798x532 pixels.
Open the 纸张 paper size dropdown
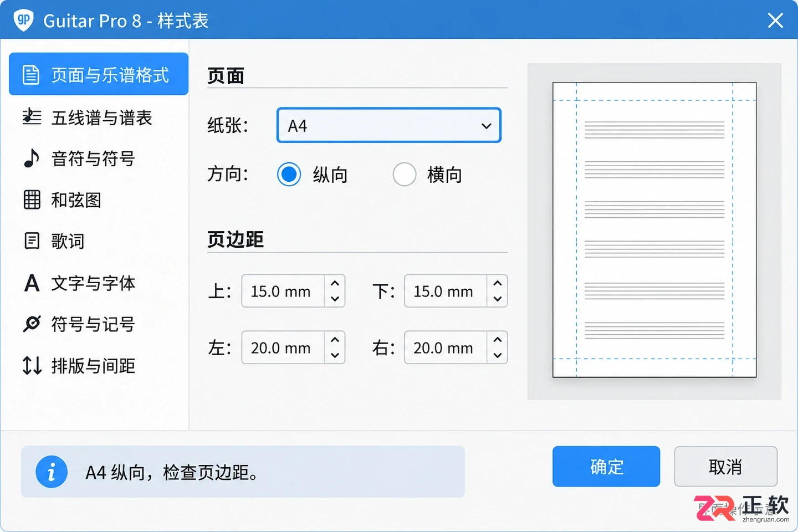[x=389, y=125]
